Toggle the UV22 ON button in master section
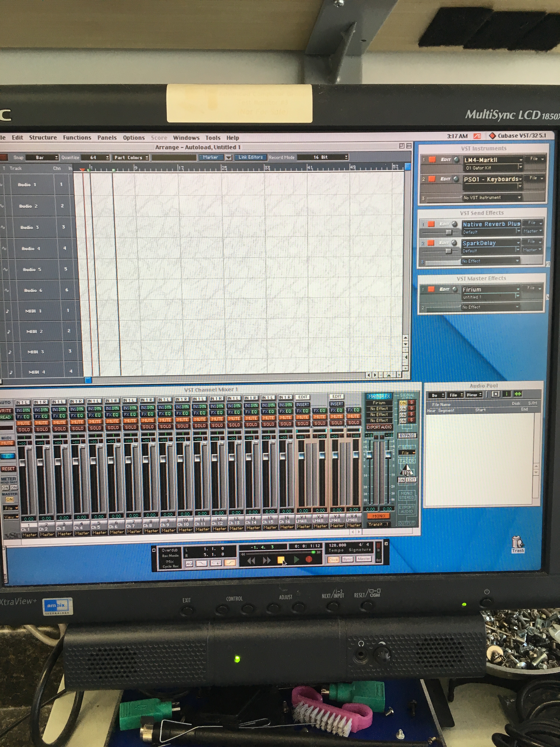 click(x=401, y=479)
